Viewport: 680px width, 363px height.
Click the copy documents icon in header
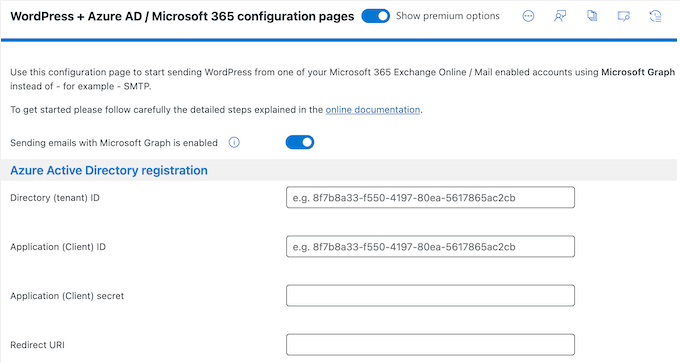point(592,16)
